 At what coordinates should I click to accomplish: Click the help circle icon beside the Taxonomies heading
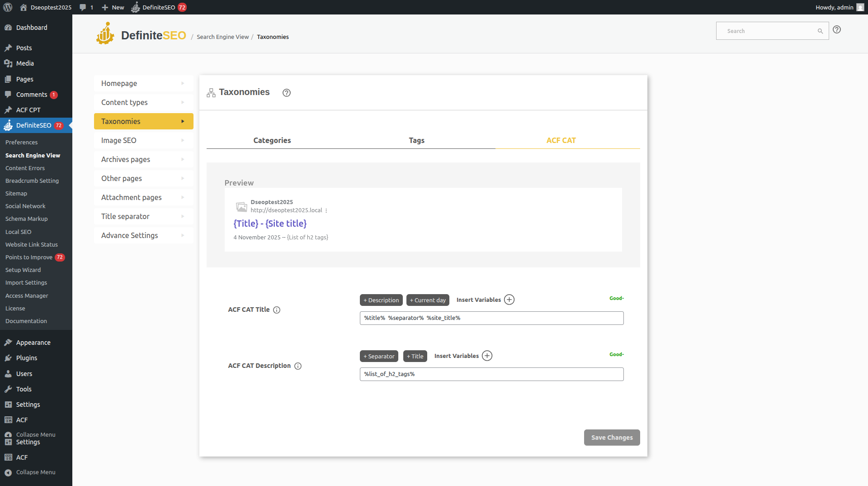point(286,93)
